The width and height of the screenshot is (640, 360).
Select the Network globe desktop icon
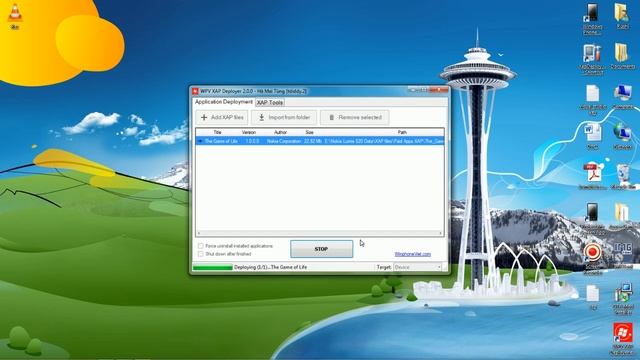point(622,136)
